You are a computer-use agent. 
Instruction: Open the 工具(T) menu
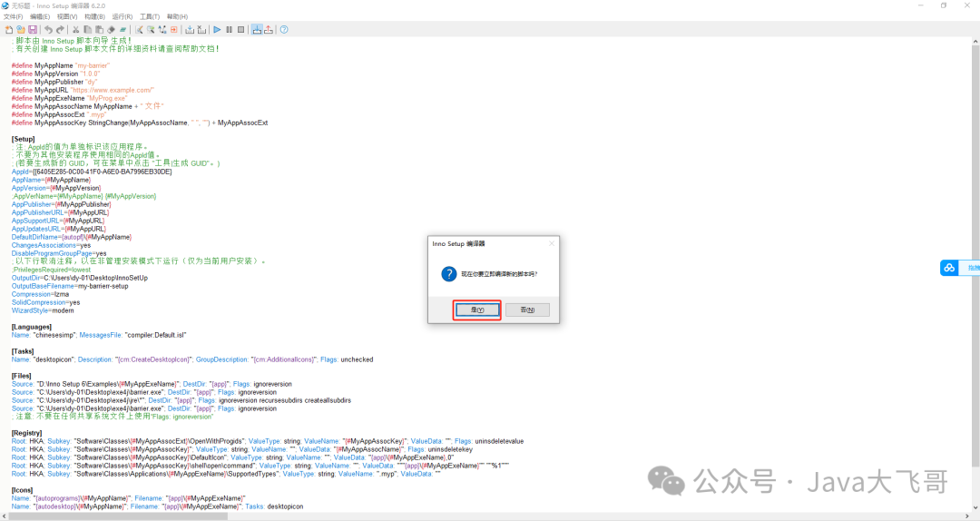point(150,17)
